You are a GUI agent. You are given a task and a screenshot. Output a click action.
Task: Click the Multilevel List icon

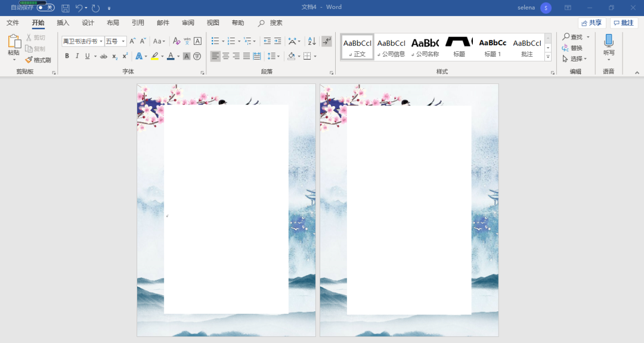click(x=247, y=41)
